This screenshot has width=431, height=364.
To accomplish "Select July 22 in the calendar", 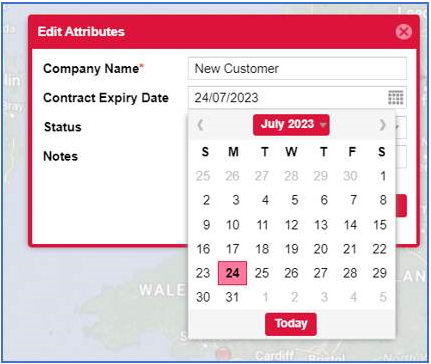I will tap(380, 249).
